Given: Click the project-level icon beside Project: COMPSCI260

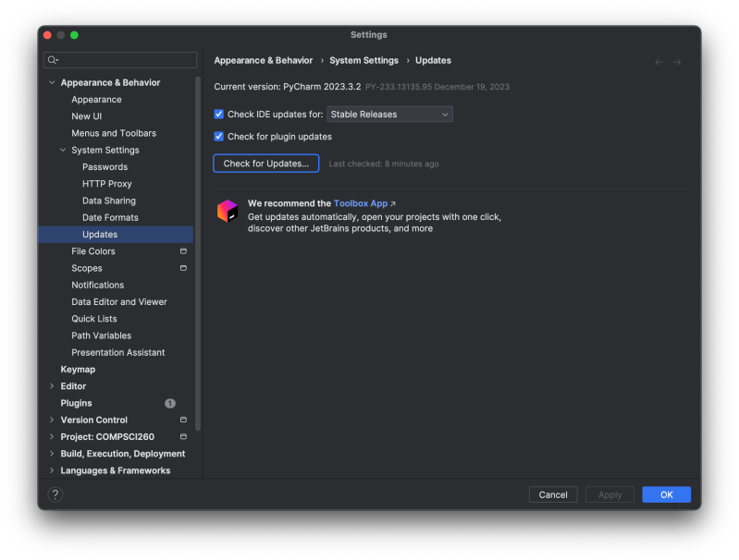Looking at the screenshot, I should [x=183, y=436].
